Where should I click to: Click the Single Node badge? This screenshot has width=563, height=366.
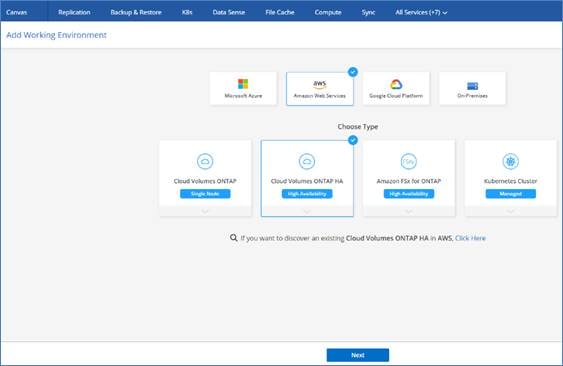pos(205,194)
